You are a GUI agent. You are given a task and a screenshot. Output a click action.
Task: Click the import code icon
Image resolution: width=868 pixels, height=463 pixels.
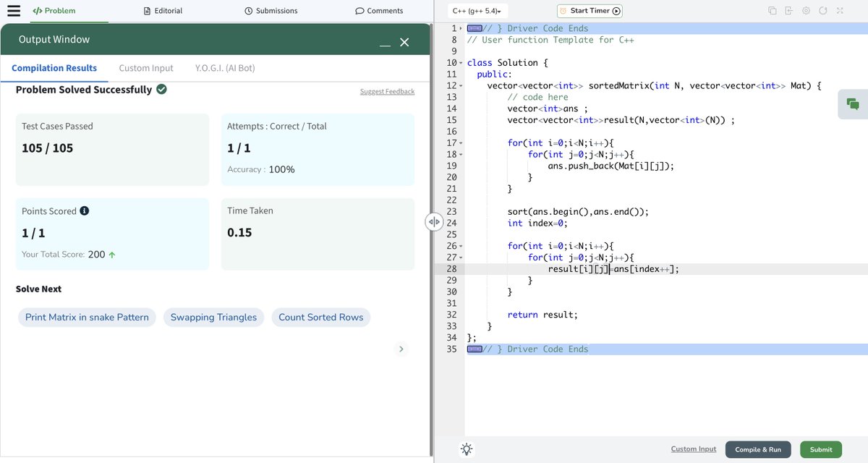click(789, 11)
